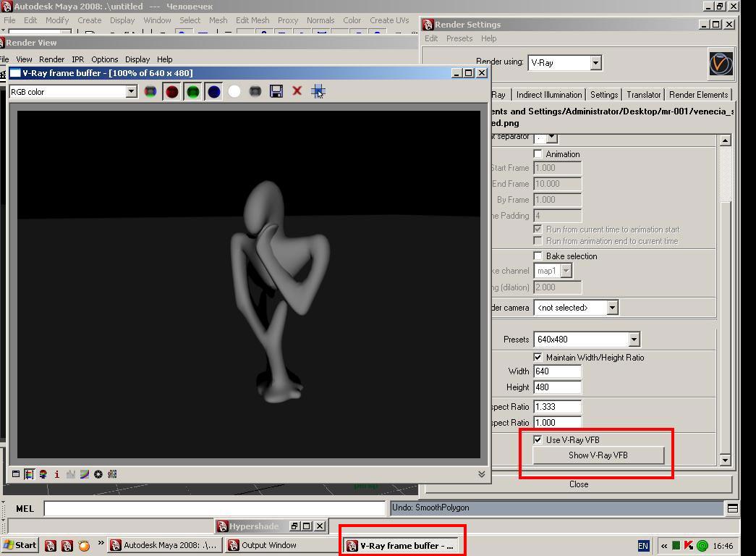Open the Start menu on taskbar
This screenshot has width=756, height=556.
[x=20, y=545]
